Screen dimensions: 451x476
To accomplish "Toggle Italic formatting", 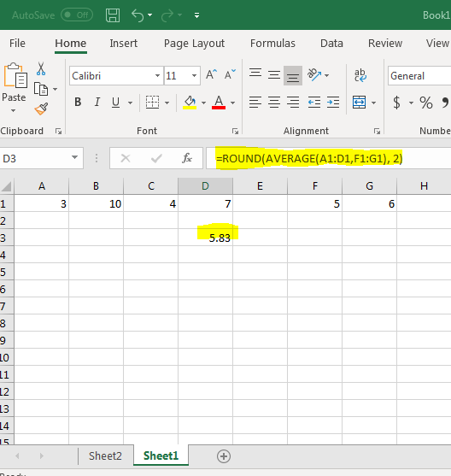I will pyautogui.click(x=97, y=103).
